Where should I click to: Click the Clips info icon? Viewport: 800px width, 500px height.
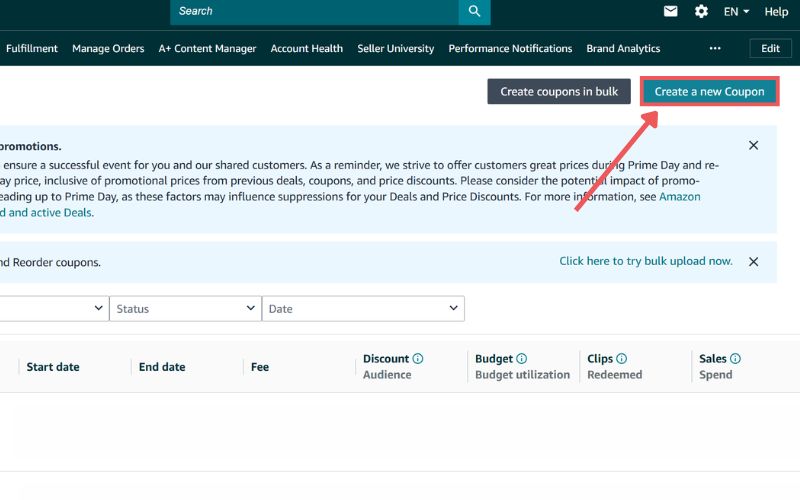(x=621, y=359)
